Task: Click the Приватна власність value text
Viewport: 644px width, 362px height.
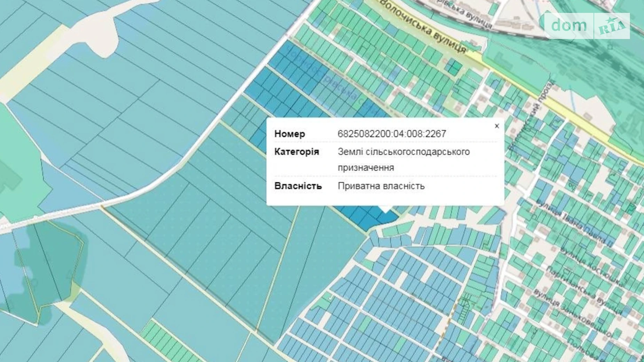Action: coord(381,186)
